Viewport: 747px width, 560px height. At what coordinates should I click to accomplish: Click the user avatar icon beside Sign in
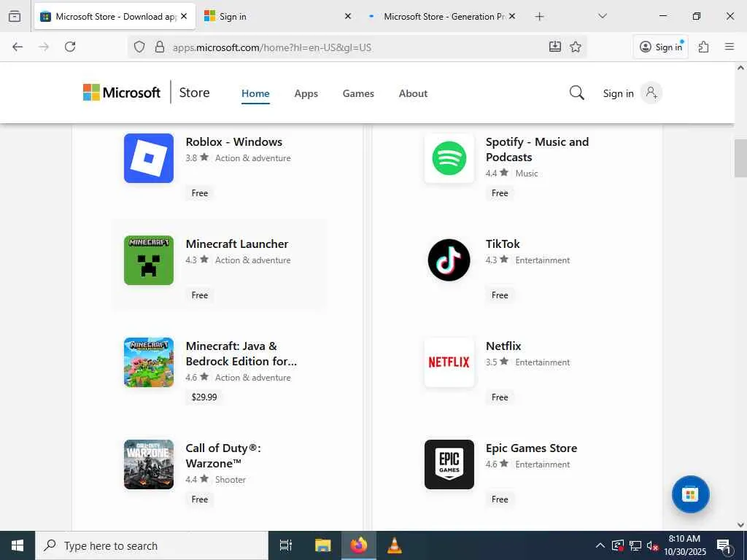click(651, 93)
